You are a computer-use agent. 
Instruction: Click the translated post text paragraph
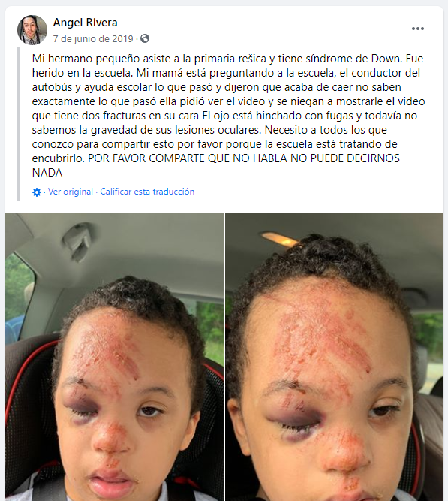(228, 116)
